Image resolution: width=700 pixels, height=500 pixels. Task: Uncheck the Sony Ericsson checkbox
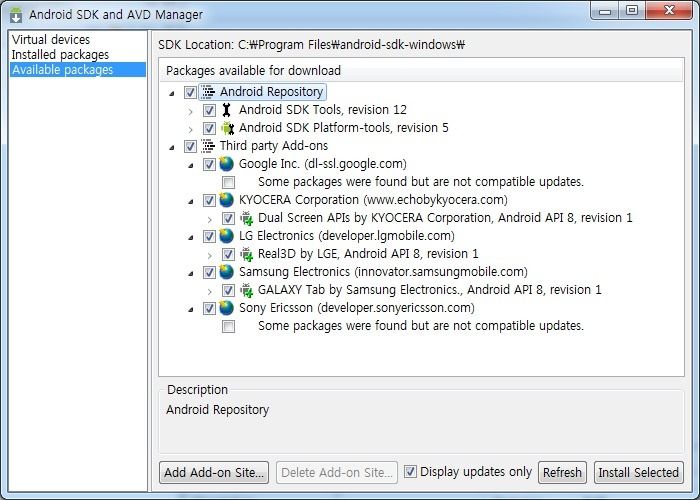[x=209, y=308]
